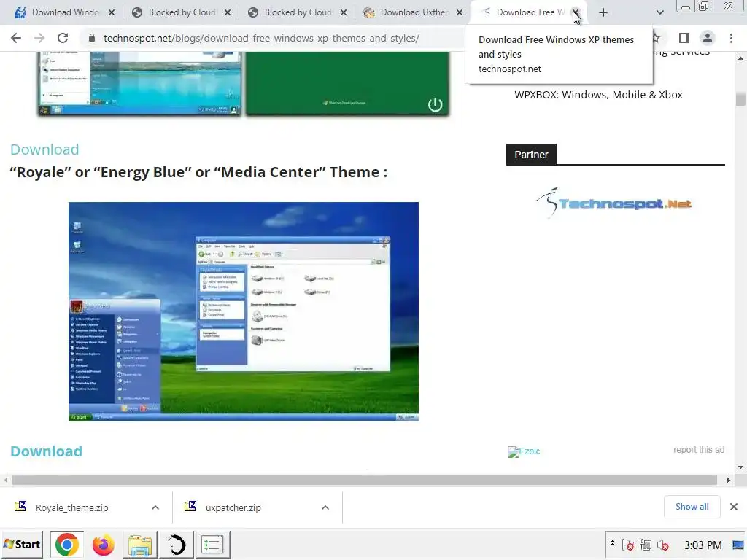Screen dimensions: 747x560
Task: Click Chrome icon in taskbar
Action: coord(66,544)
